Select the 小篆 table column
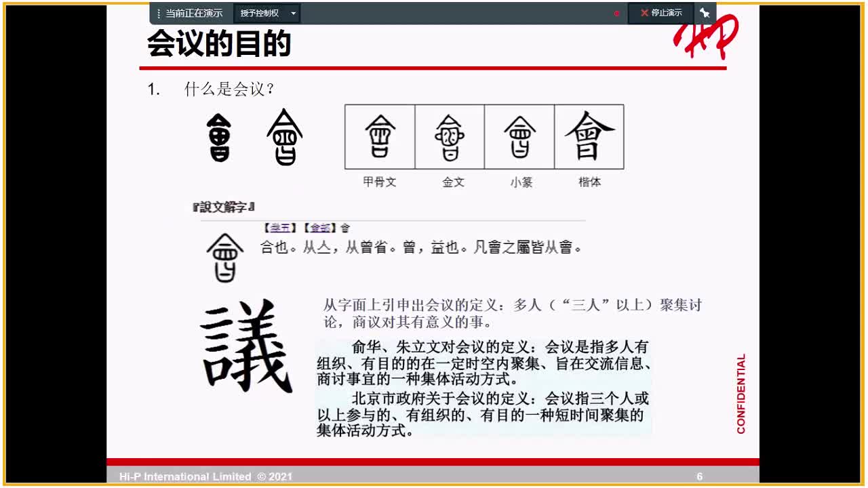This screenshot has width=868, height=488. (520, 136)
